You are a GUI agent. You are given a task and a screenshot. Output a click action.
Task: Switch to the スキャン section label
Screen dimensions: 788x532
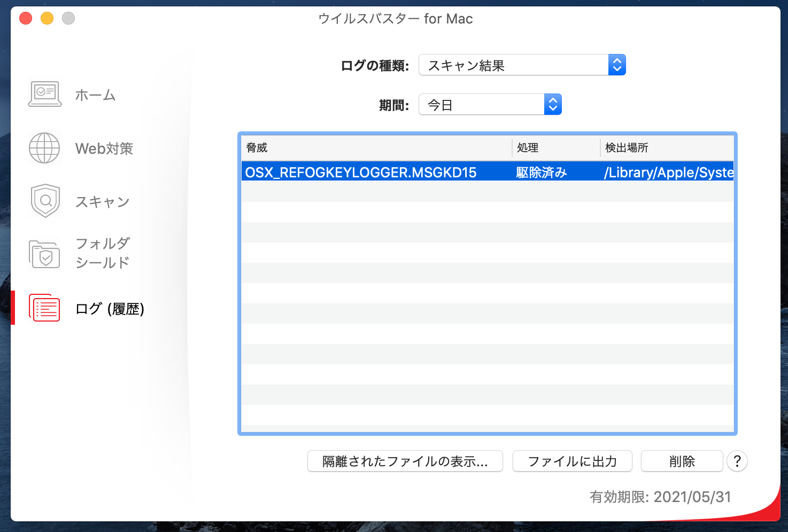[x=102, y=202]
